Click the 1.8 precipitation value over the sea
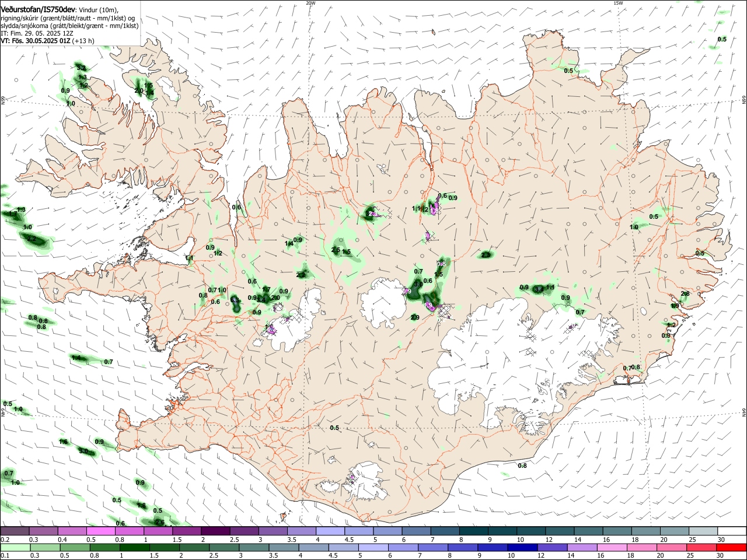The image size is (747, 560). pyautogui.click(x=141, y=505)
